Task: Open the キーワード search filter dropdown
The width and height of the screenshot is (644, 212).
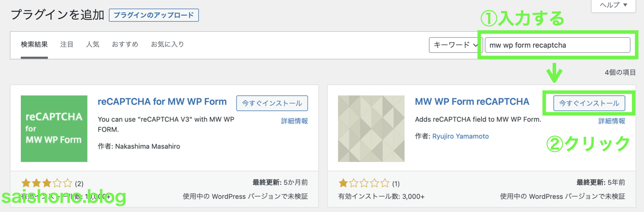Action: 456,45
